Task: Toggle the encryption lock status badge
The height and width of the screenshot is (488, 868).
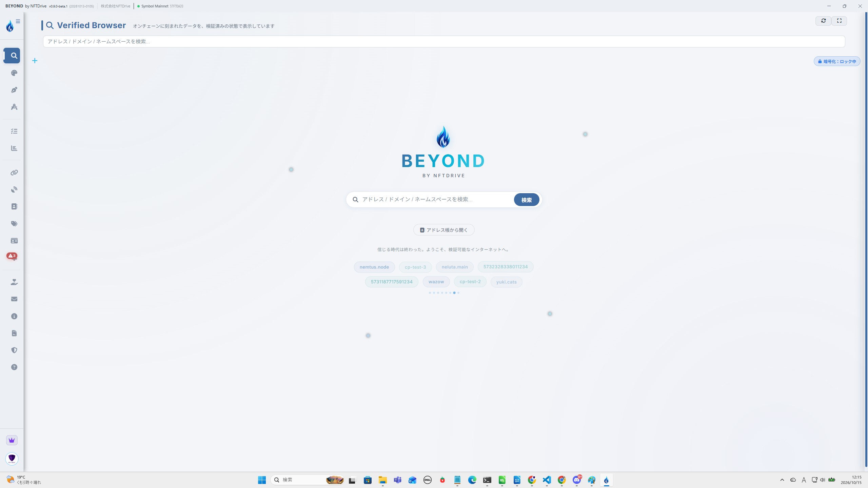Action: click(x=837, y=61)
